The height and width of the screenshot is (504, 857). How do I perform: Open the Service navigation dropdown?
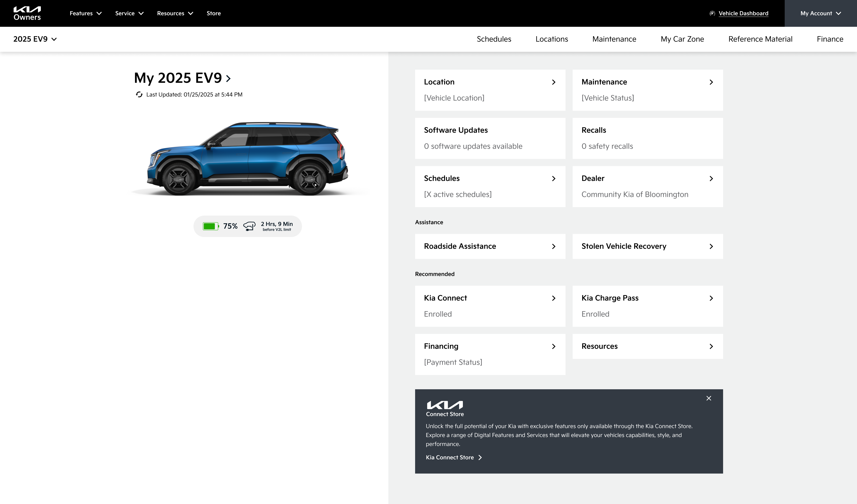[129, 13]
